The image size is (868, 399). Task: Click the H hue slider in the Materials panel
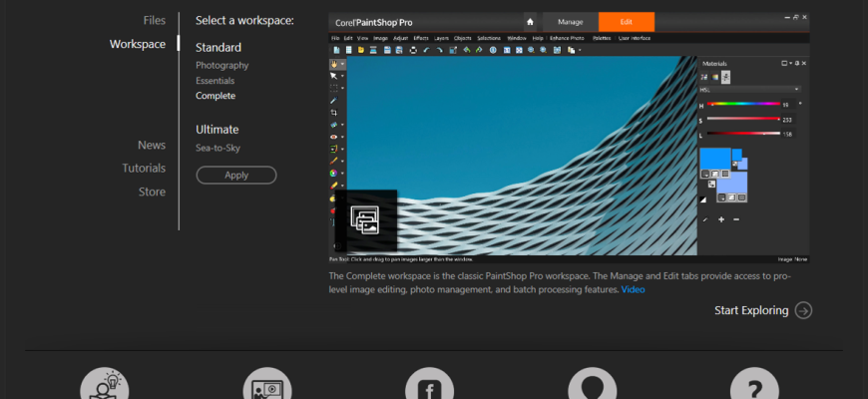(743, 104)
